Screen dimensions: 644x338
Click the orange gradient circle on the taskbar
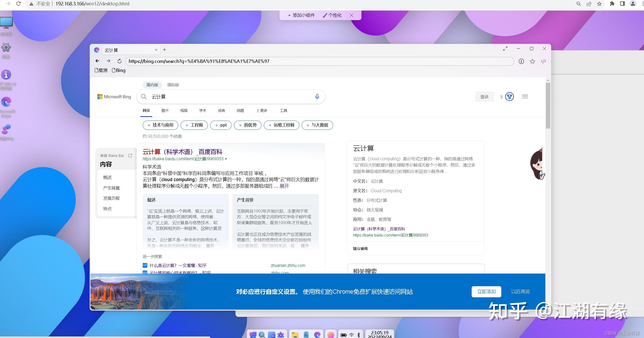pos(331,334)
